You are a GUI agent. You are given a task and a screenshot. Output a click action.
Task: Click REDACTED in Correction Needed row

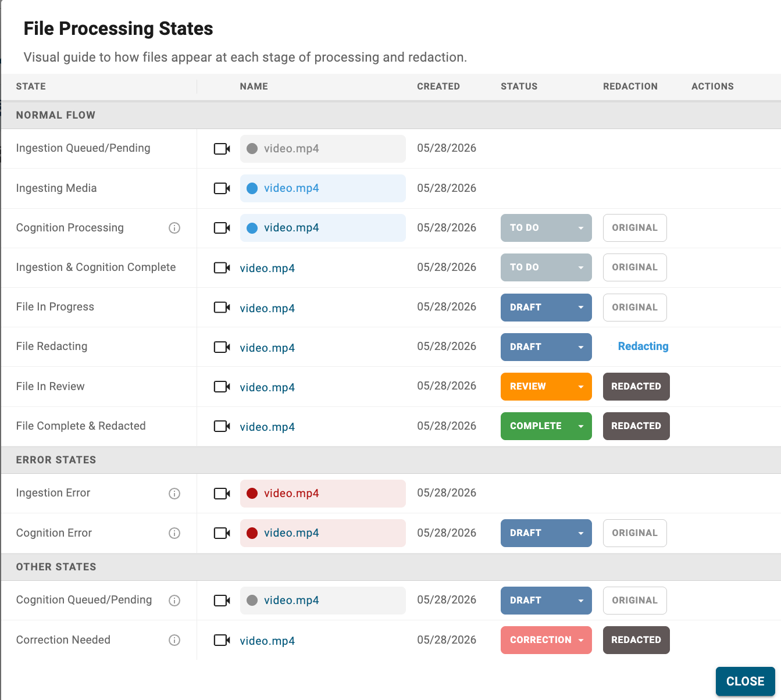[636, 640]
